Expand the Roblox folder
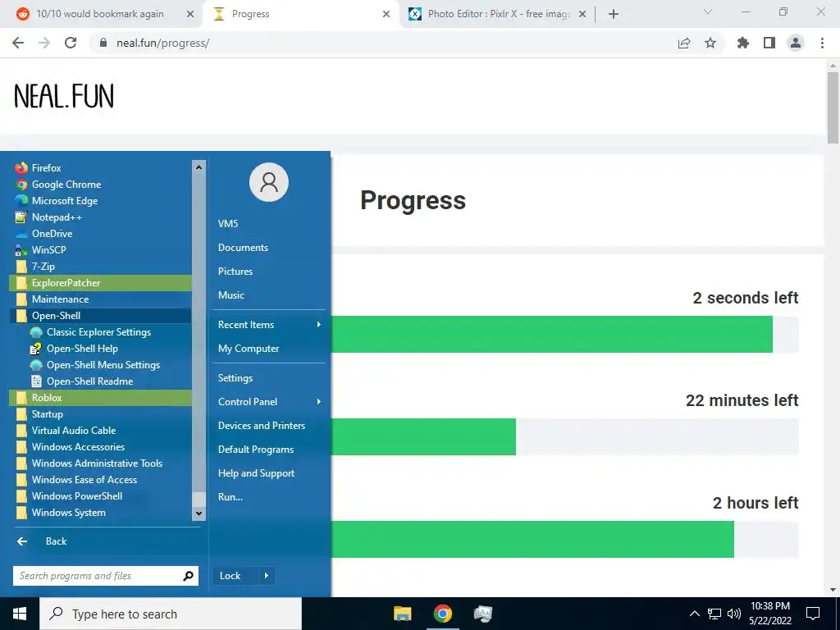The height and width of the screenshot is (630, 840). [100, 398]
